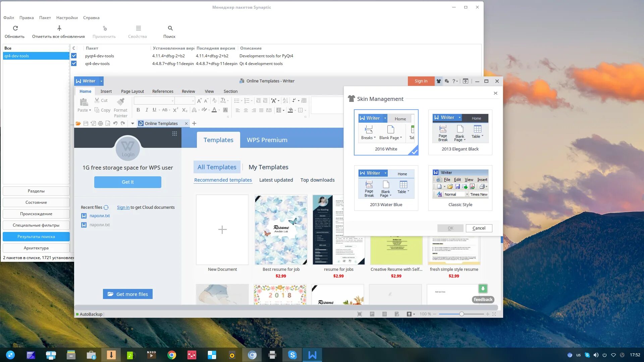The width and height of the screenshot is (644, 362).
Task: Expand the Paste dropdown arrow
Action: (x=90, y=110)
